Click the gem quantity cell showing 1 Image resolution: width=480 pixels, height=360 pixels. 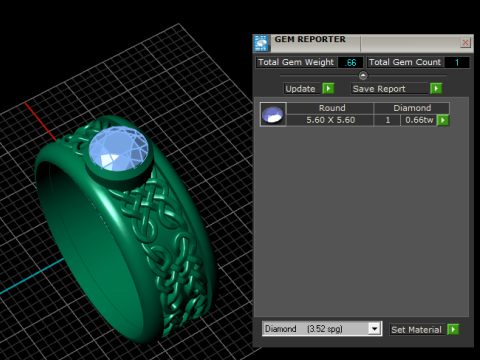(387, 120)
